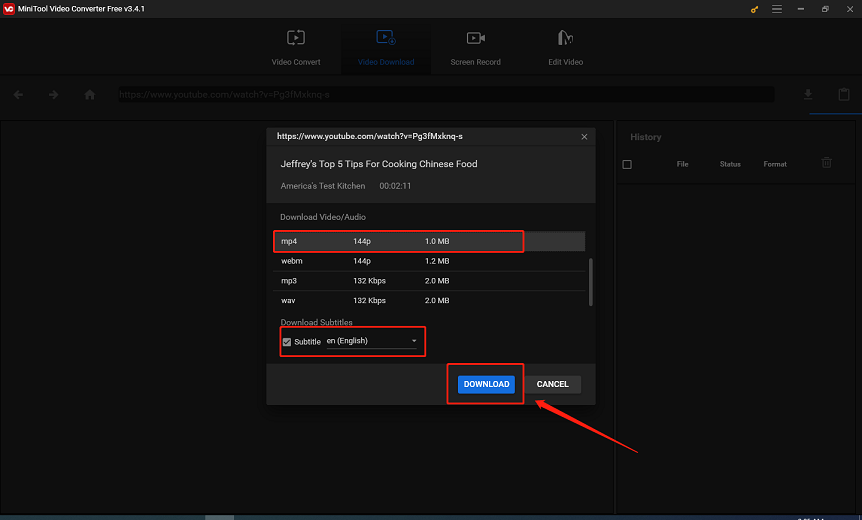862x520 pixels.
Task: Click the Status column header in History
Action: click(730, 164)
